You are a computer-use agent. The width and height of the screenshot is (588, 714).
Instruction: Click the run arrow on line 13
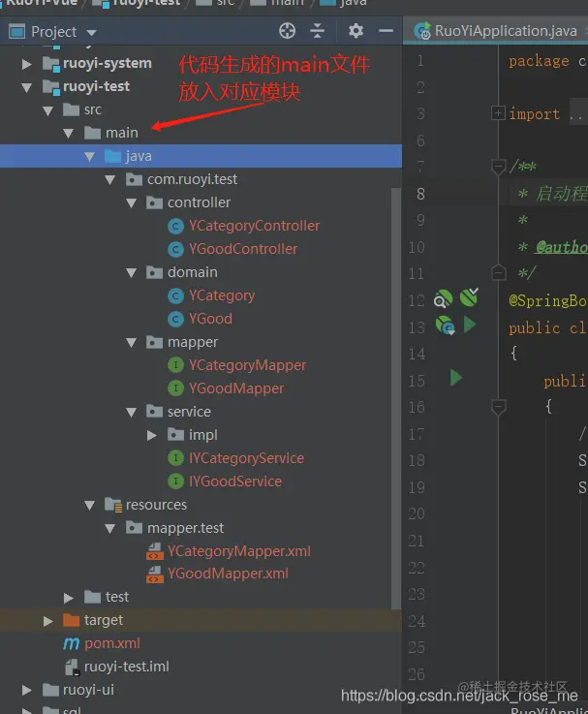click(x=470, y=325)
